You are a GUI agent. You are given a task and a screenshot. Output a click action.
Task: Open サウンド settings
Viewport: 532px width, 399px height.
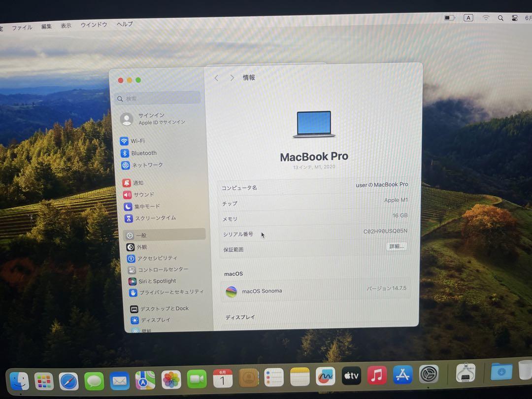[x=139, y=195]
